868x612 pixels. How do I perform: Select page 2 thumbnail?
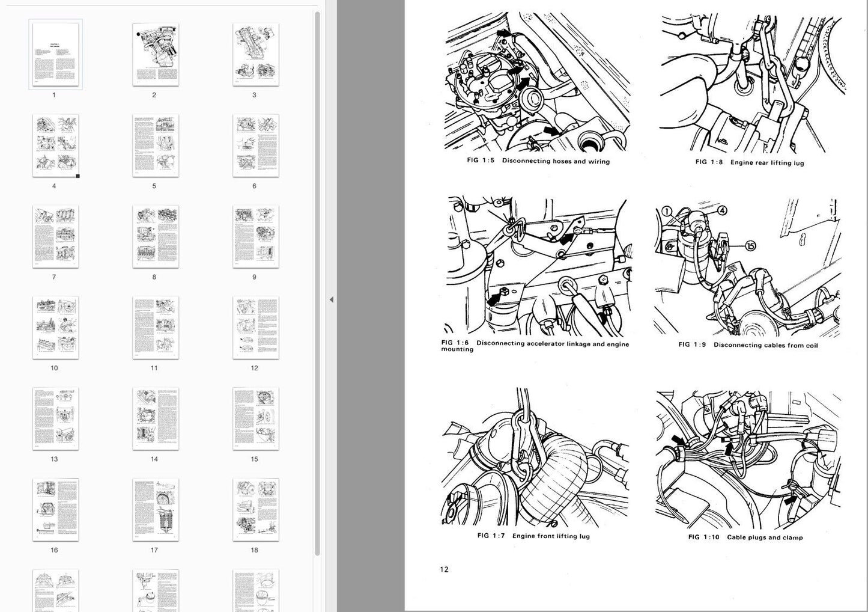pyautogui.click(x=155, y=55)
